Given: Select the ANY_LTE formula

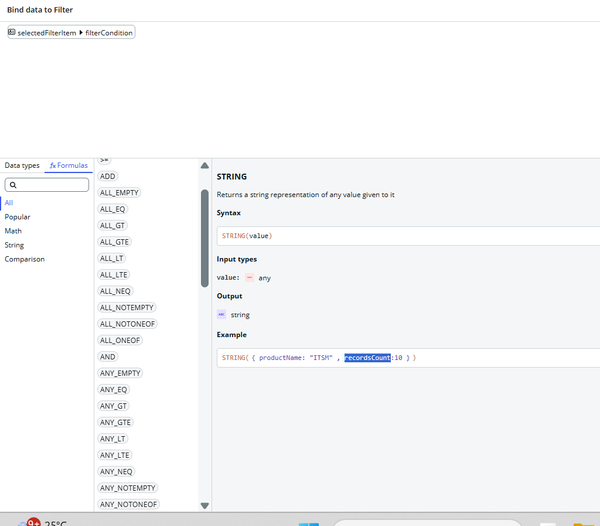Looking at the screenshot, I should click(115, 456).
